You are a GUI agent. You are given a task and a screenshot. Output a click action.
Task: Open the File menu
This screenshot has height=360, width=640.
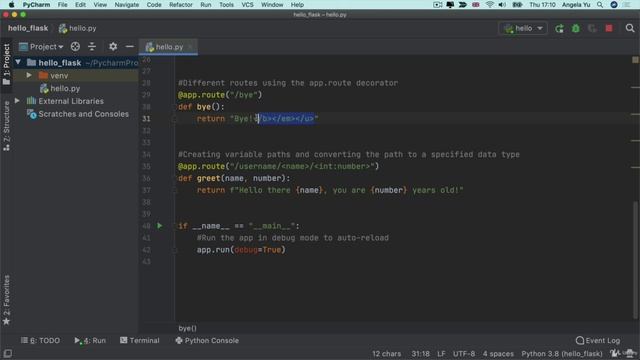[62, 5]
